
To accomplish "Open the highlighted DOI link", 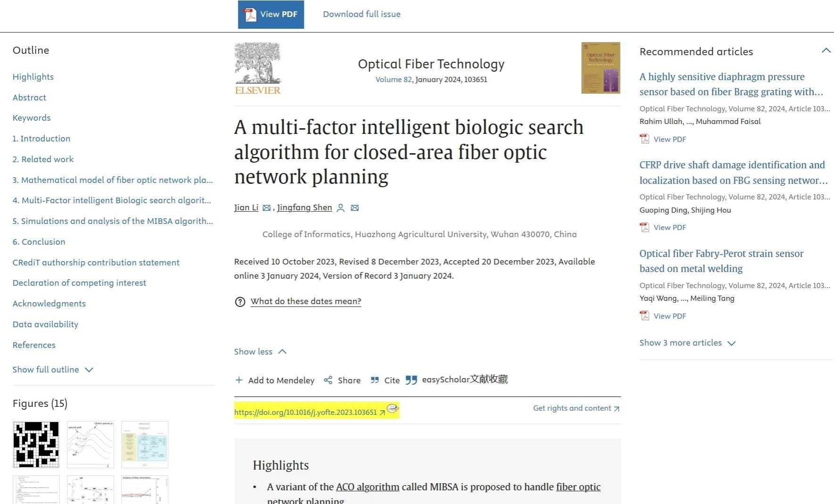I will (305, 412).
